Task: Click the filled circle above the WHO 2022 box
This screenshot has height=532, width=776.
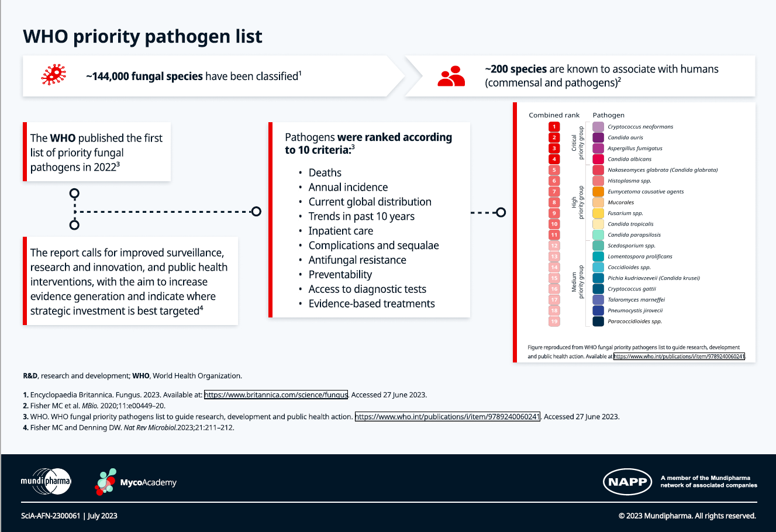Action: click(x=74, y=192)
